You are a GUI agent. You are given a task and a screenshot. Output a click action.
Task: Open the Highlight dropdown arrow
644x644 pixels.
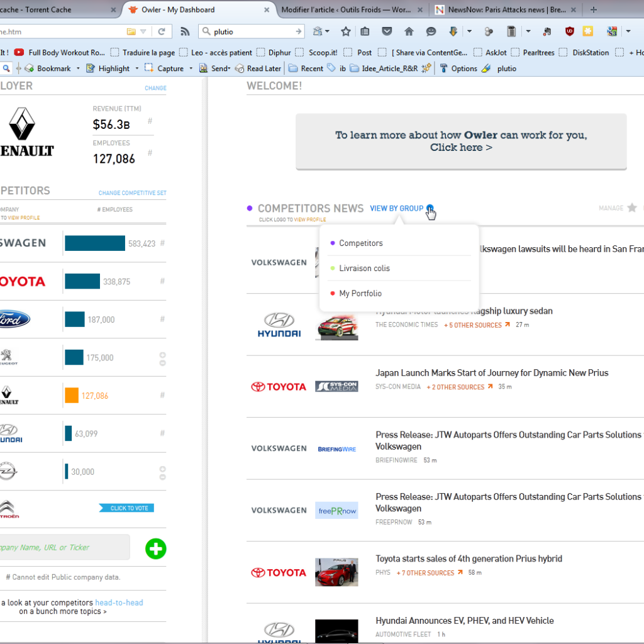(x=136, y=69)
